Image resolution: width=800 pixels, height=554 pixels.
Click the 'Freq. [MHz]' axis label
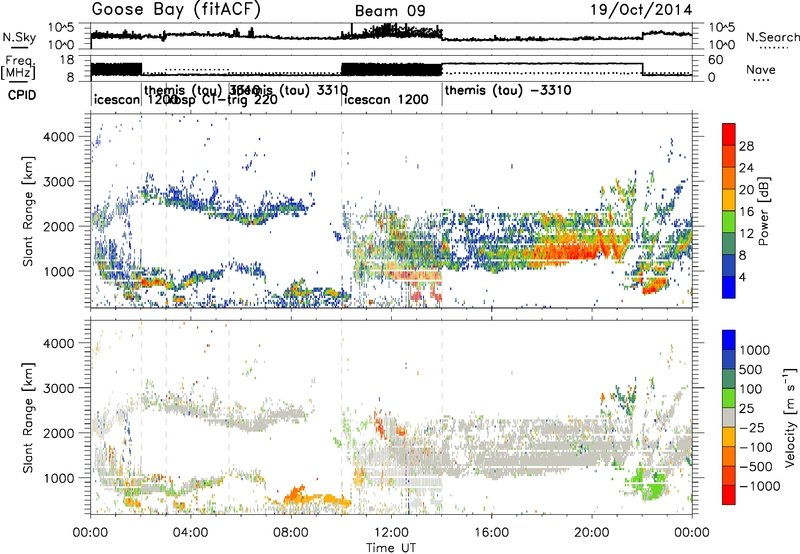pyautogui.click(x=18, y=67)
